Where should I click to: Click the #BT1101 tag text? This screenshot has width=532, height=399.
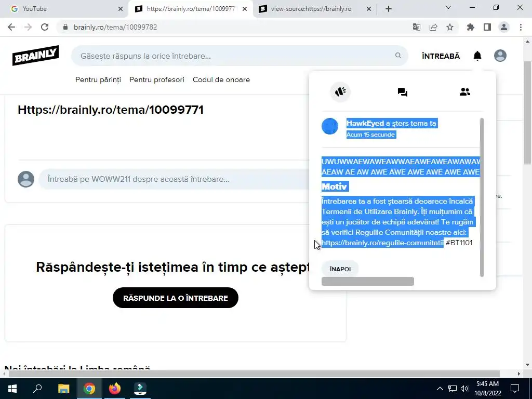459,243
